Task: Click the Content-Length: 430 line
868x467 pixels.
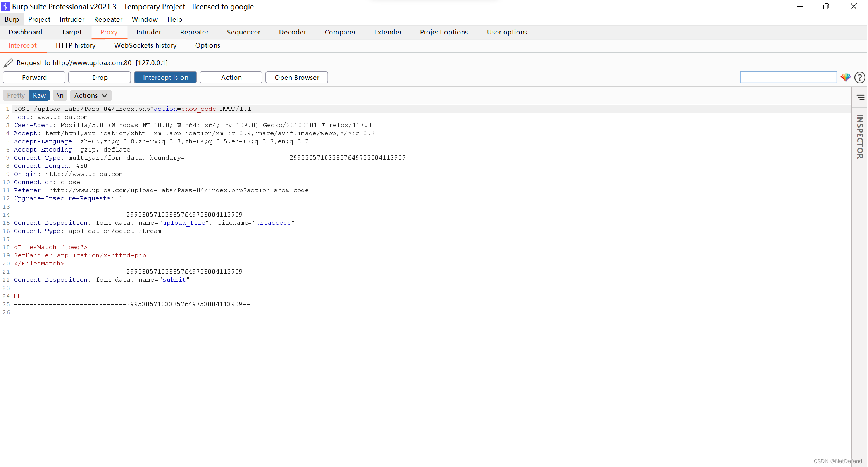Action: tap(50, 166)
